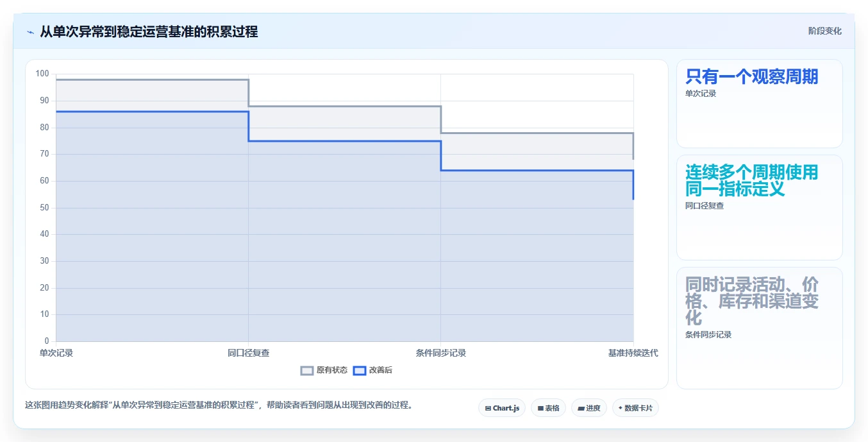868x442 pixels.
Task: Click the sparkle icon in 数据卡片 tag
Action: pos(621,408)
